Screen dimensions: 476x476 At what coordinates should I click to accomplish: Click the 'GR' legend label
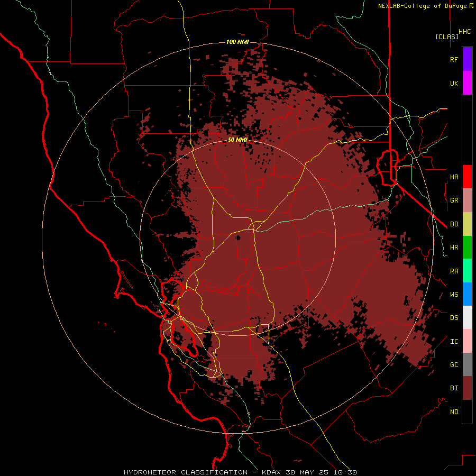454,200
